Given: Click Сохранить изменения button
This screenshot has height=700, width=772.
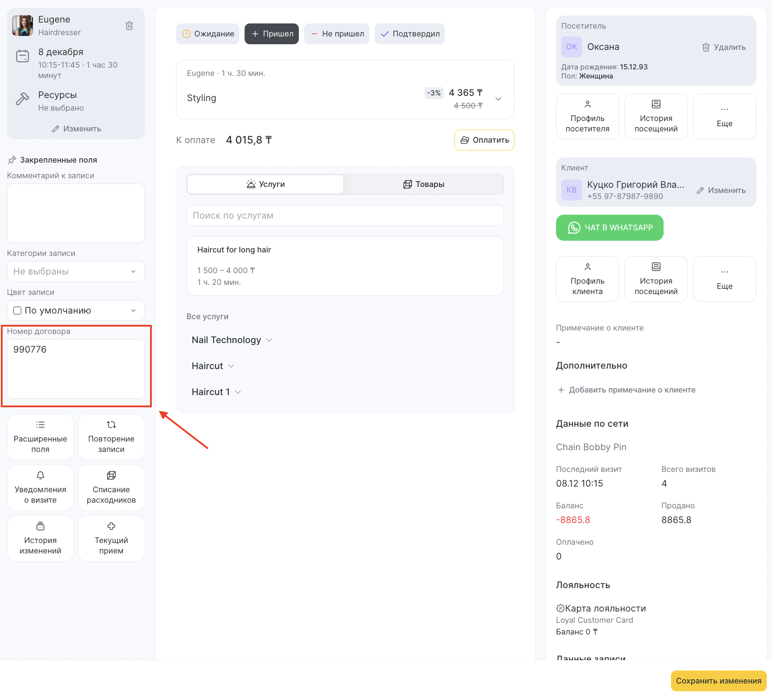Looking at the screenshot, I should pyautogui.click(x=718, y=681).
